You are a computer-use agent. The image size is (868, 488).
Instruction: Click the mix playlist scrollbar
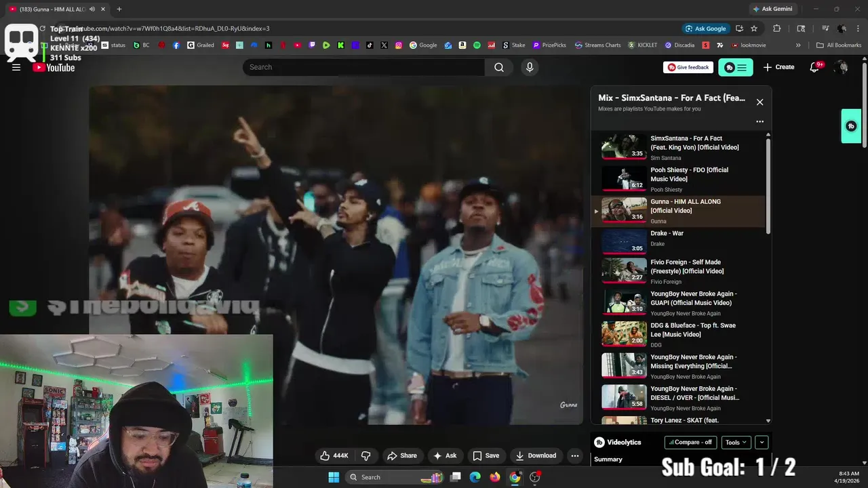click(768, 186)
